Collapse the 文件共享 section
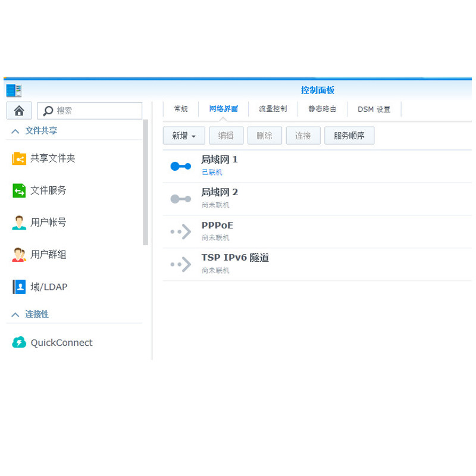This screenshot has height=476, width=476. pos(15,131)
